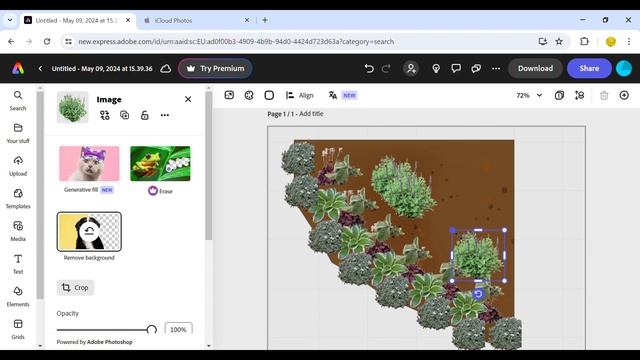
Task: Invite people with the add-user icon
Action: 411,69
